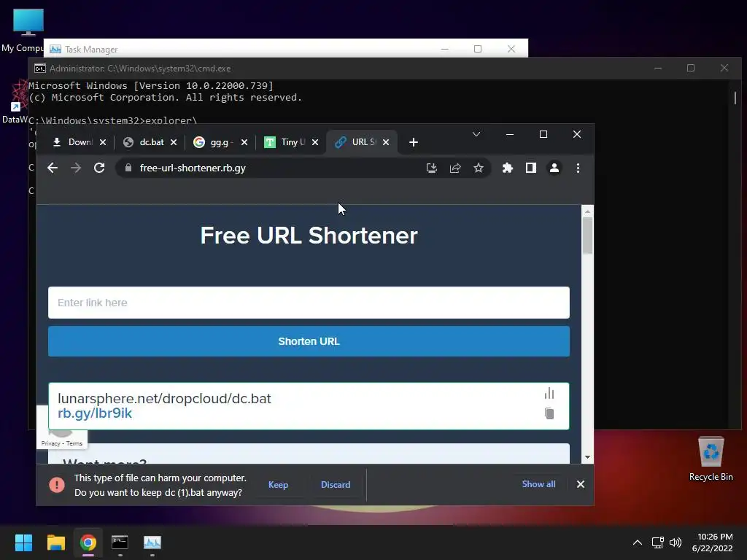Go forward in Chrome browser
Image resolution: width=747 pixels, height=560 pixels.
[x=76, y=168]
